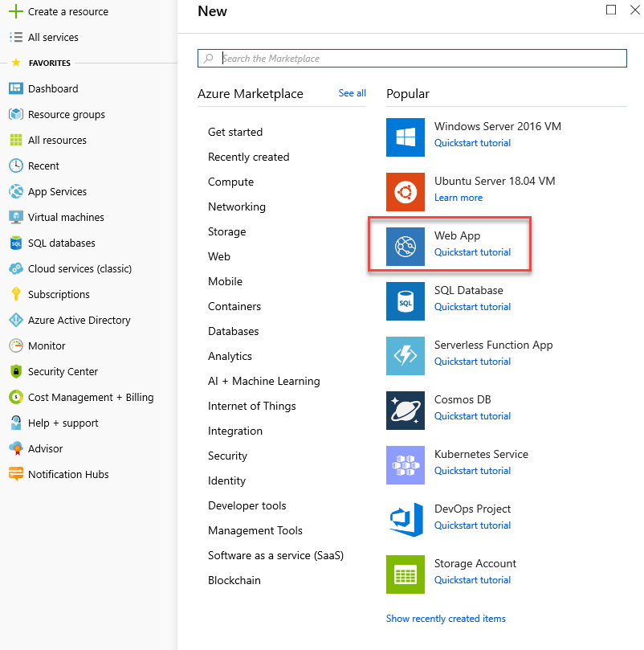This screenshot has height=650, width=644.
Task: Select the Identity category
Action: tap(226, 480)
